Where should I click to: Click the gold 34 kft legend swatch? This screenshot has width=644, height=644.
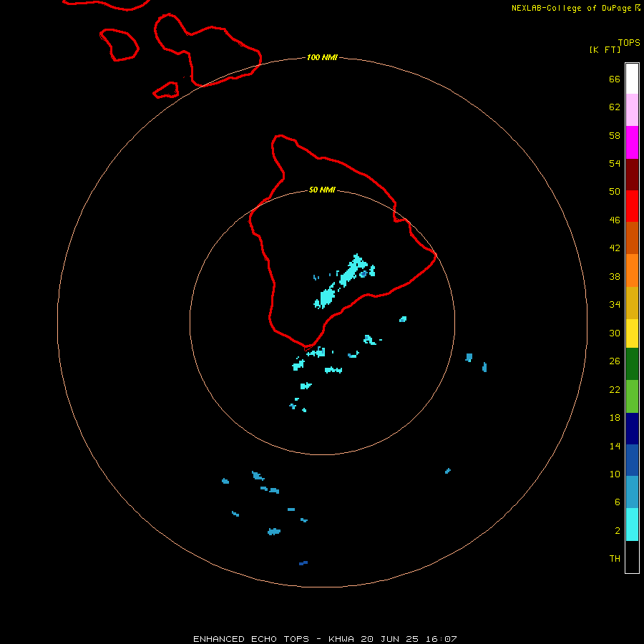pyautogui.click(x=632, y=303)
